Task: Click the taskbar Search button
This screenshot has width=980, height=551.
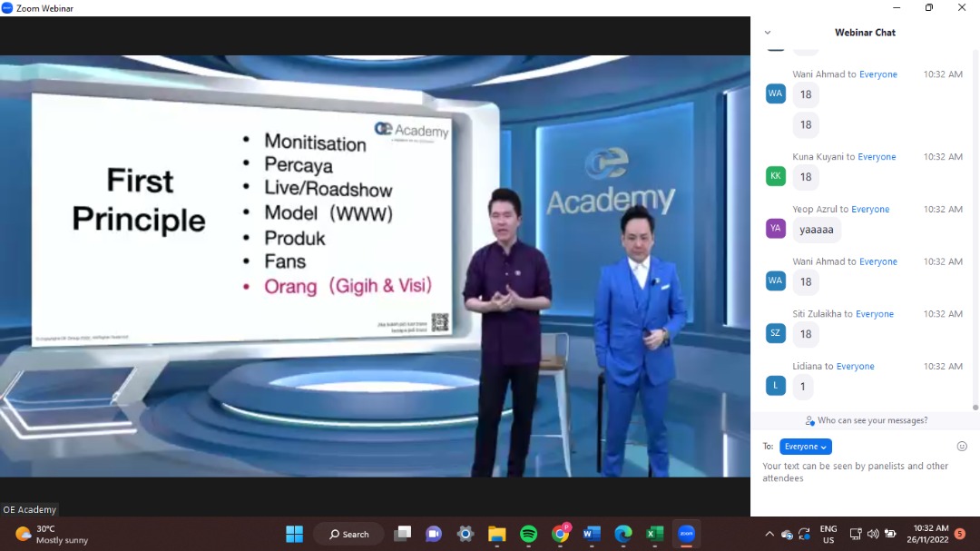Action: click(348, 534)
